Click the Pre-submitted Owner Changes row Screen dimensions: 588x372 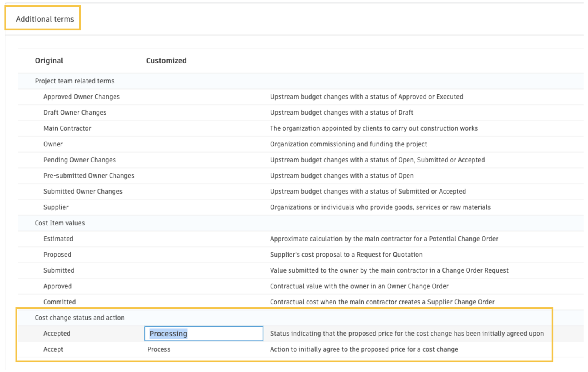click(x=89, y=176)
